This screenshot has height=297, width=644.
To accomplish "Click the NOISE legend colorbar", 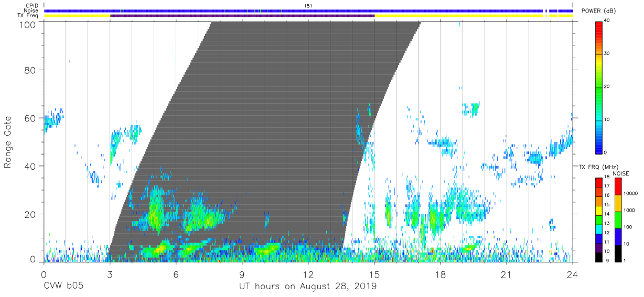I will pyautogui.click(x=618, y=219).
